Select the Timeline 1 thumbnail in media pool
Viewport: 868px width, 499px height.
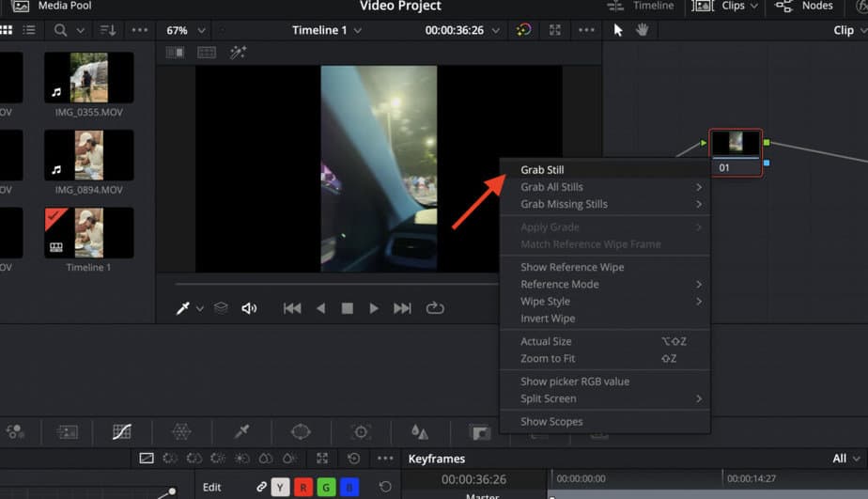point(88,233)
